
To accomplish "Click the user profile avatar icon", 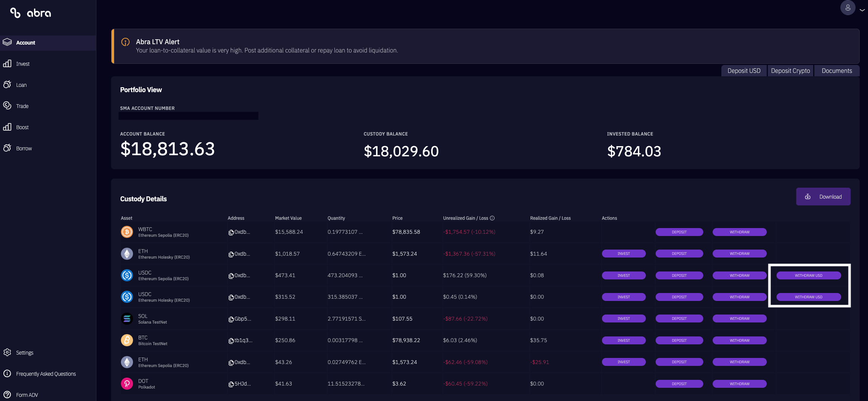I will 848,8.
